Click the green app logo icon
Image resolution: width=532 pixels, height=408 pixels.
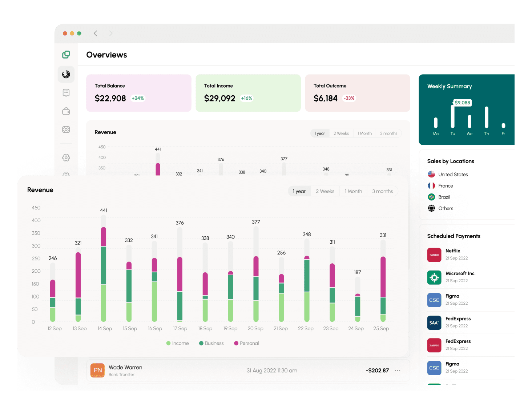click(x=66, y=55)
